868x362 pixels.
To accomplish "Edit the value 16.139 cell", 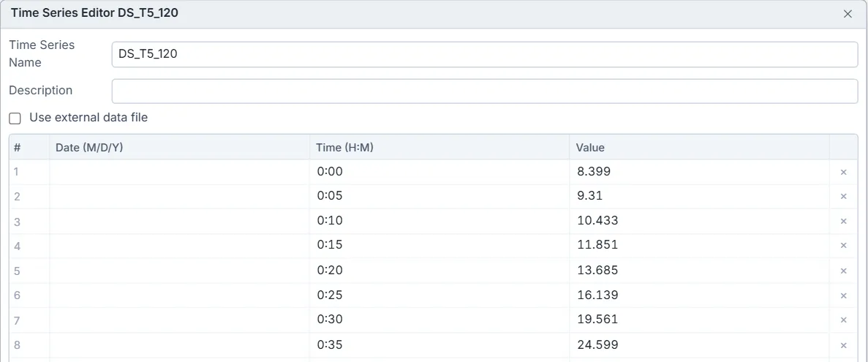I will tap(700, 295).
